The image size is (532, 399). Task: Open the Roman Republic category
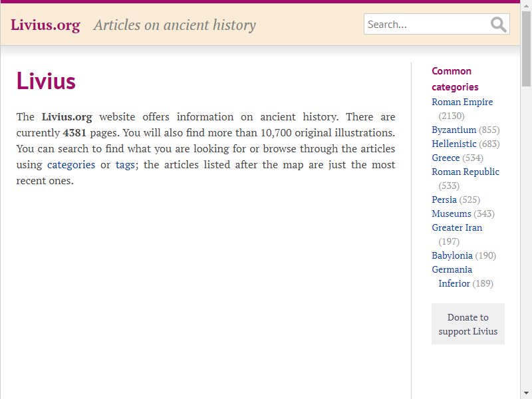pyautogui.click(x=465, y=172)
